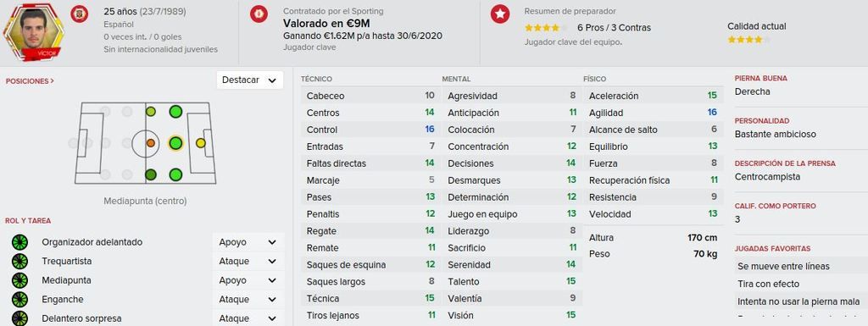Expand the POSICIONES section link
The image size is (868, 326).
[30, 81]
